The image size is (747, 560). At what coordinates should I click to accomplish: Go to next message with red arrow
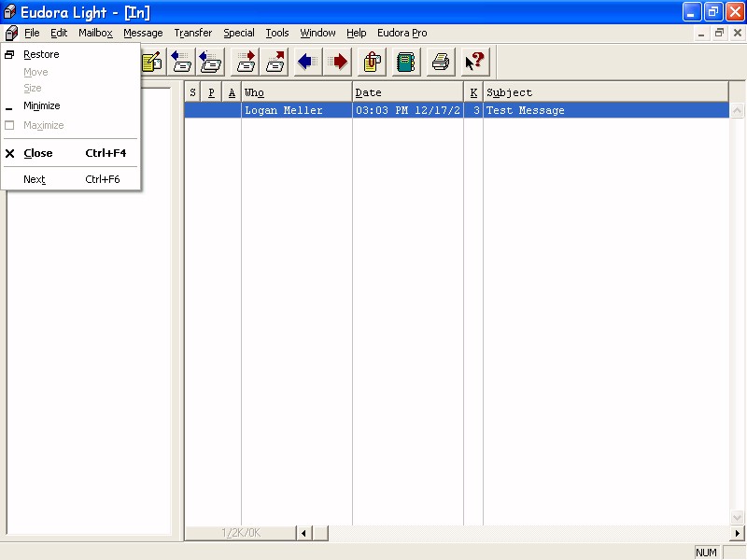[337, 62]
